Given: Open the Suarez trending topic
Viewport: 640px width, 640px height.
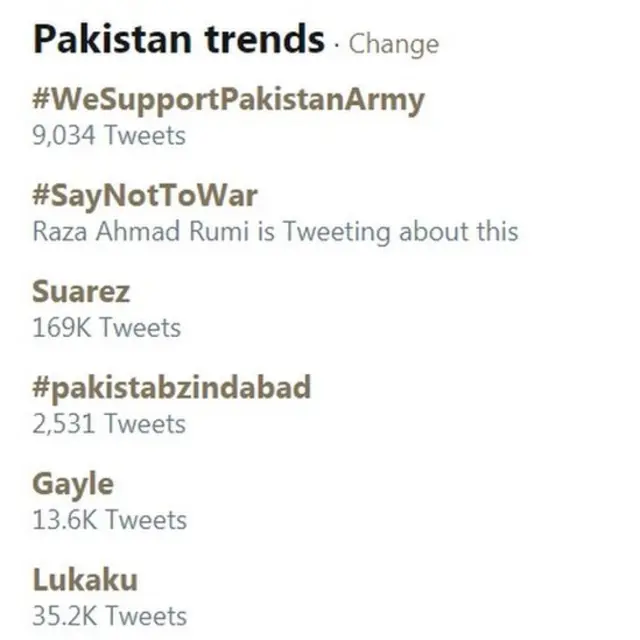Looking at the screenshot, I should click(x=81, y=292).
